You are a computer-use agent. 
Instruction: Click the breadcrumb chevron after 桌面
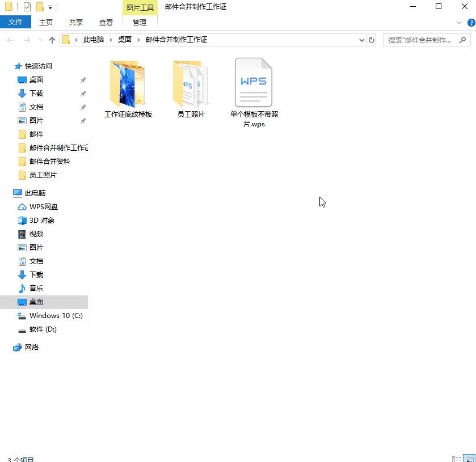138,40
